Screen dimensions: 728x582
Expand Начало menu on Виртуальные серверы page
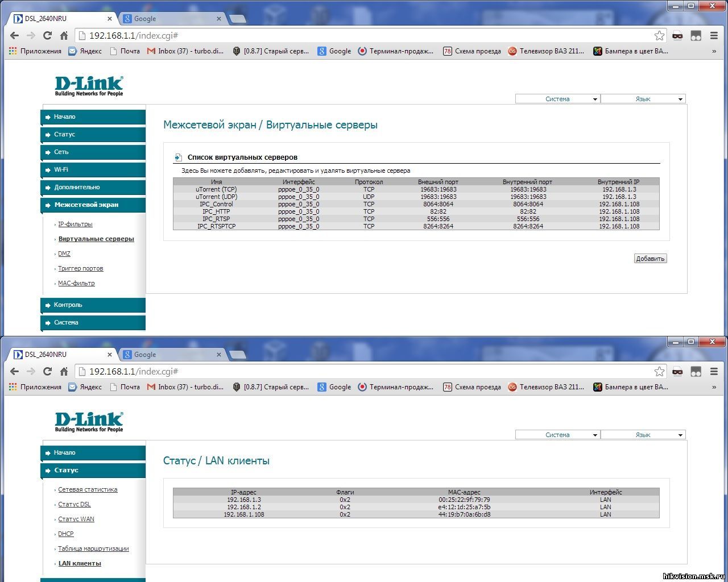point(93,117)
